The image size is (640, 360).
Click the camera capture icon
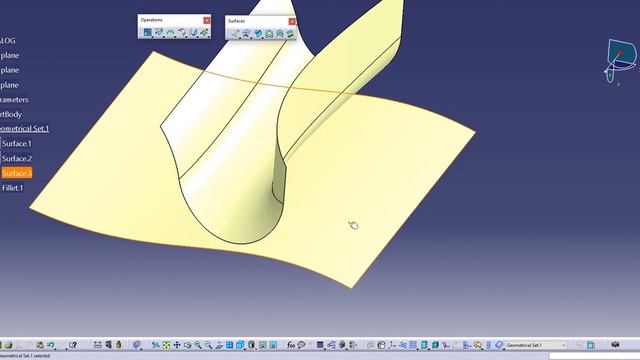tap(615, 345)
